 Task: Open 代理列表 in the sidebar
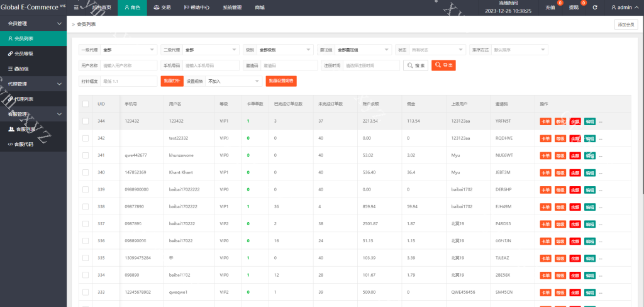(33, 99)
